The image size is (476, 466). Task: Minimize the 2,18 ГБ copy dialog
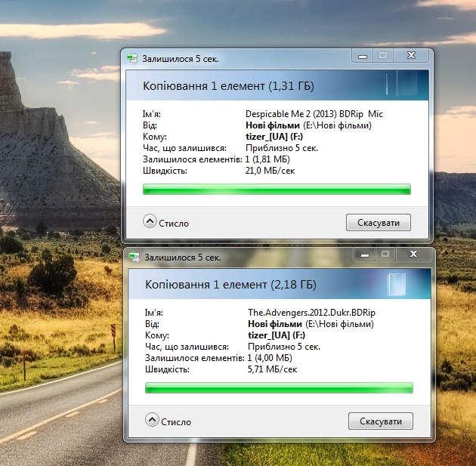pyautogui.click(x=365, y=255)
